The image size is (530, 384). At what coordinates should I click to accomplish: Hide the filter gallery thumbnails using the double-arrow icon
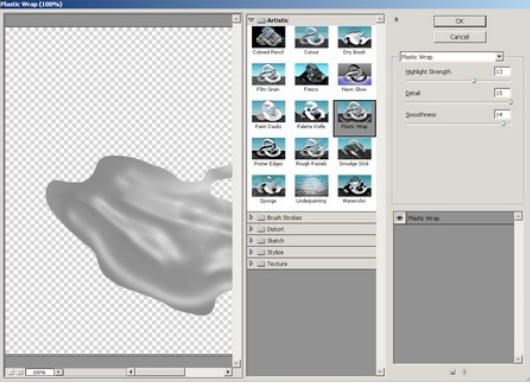coord(396,20)
